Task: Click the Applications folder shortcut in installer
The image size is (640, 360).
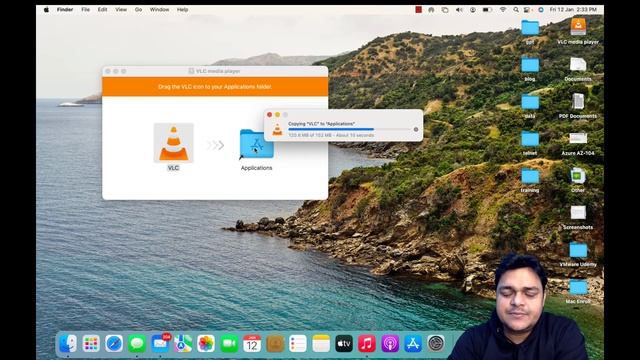Action: point(256,144)
